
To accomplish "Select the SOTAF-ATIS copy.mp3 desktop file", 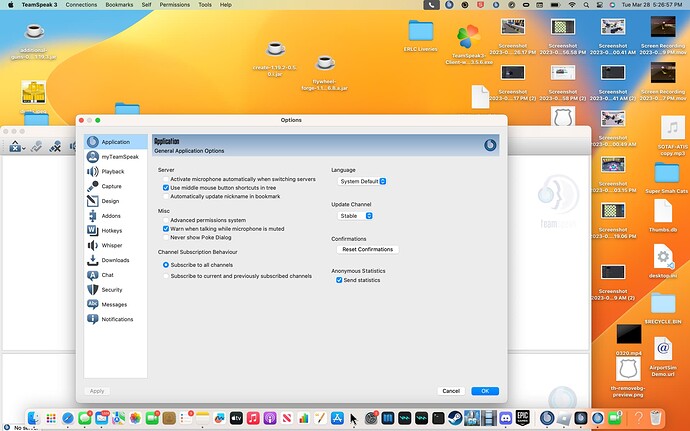I will coord(672,136).
